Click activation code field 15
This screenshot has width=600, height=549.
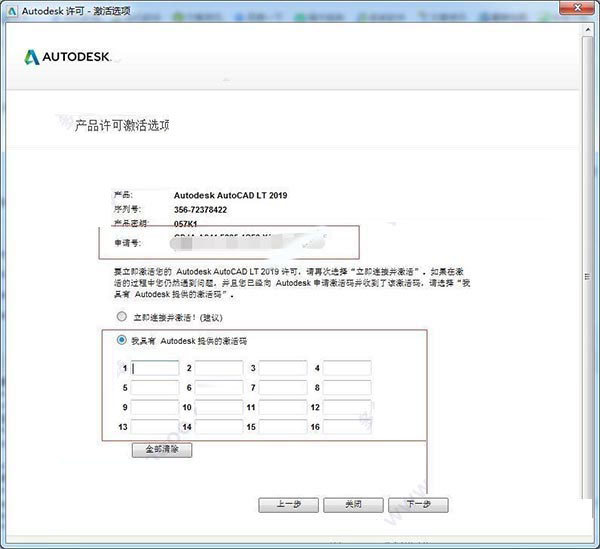point(283,427)
